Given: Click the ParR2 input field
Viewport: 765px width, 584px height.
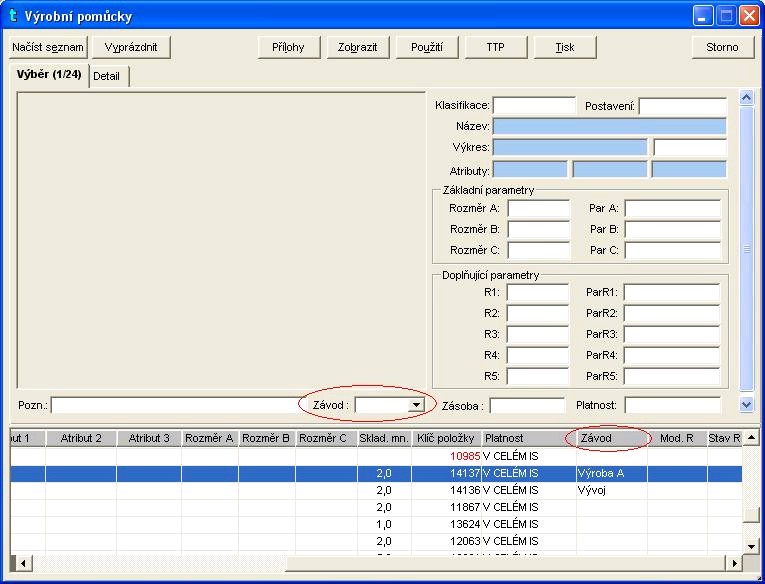Looking at the screenshot, I should [672, 314].
